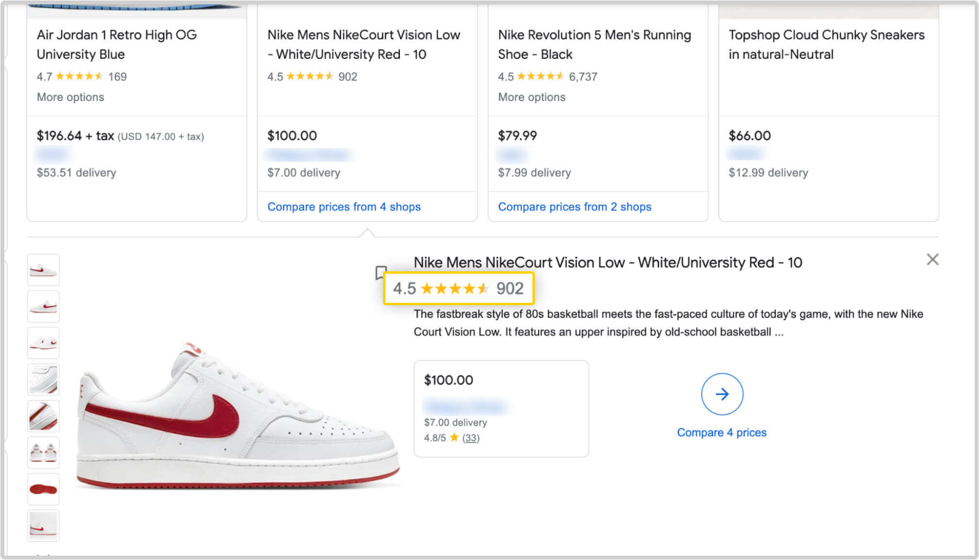This screenshot has height=560, width=979.
Task: Select the second shoe thumbnail
Action: pos(43,306)
